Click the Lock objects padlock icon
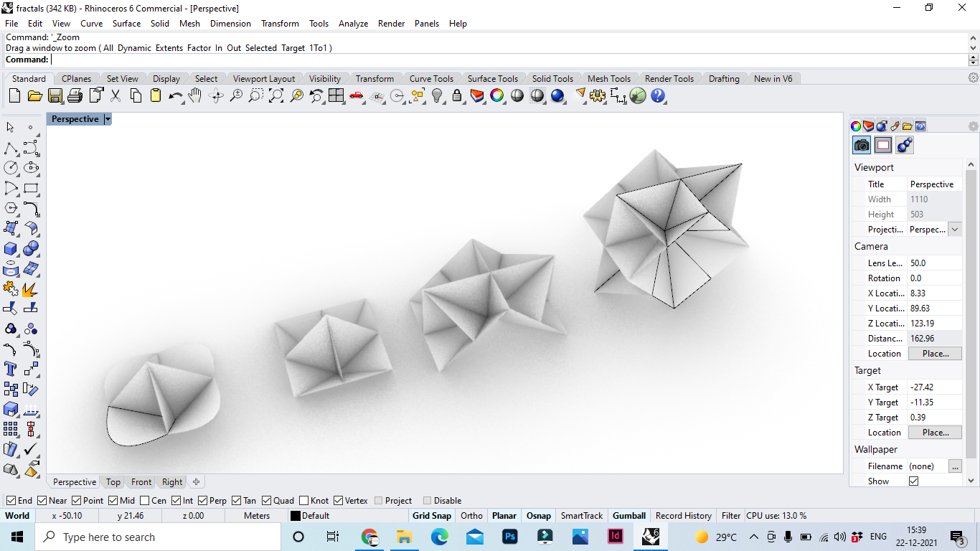 457,95
